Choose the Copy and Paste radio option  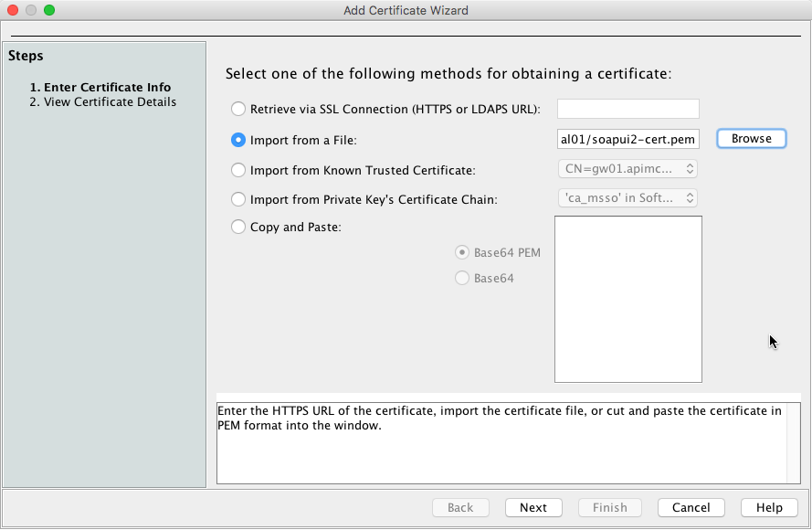(x=238, y=228)
